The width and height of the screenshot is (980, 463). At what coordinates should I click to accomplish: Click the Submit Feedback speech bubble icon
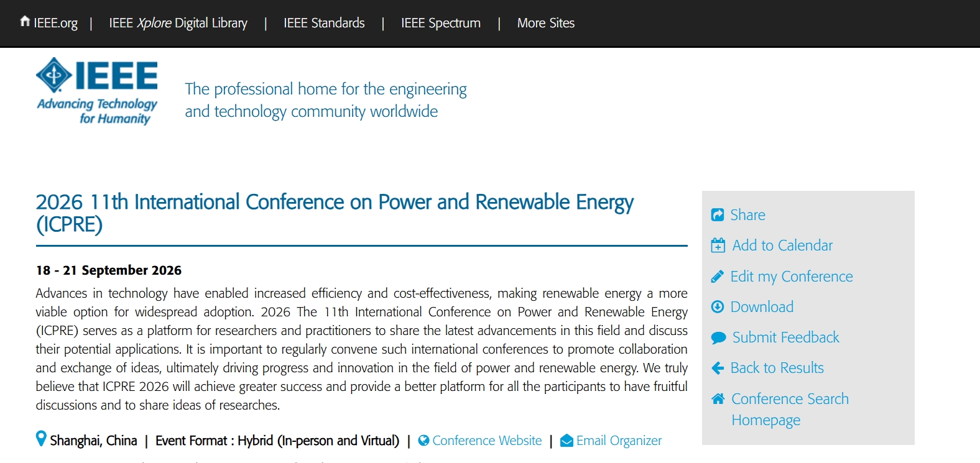pos(719,337)
